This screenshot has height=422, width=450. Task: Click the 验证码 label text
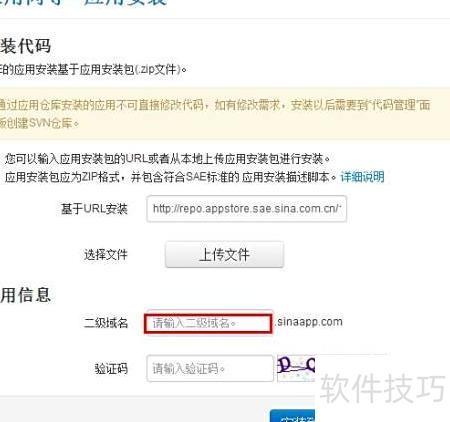coord(111,369)
